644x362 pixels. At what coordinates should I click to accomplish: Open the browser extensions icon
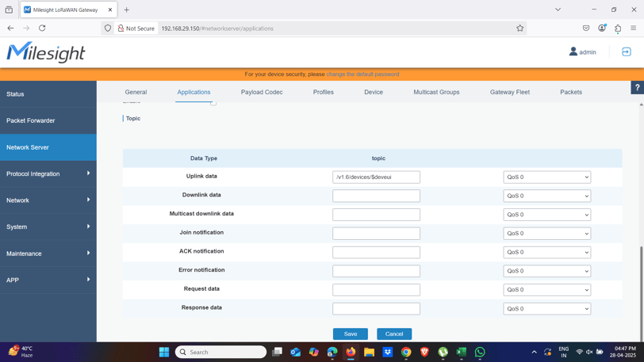coord(618,29)
